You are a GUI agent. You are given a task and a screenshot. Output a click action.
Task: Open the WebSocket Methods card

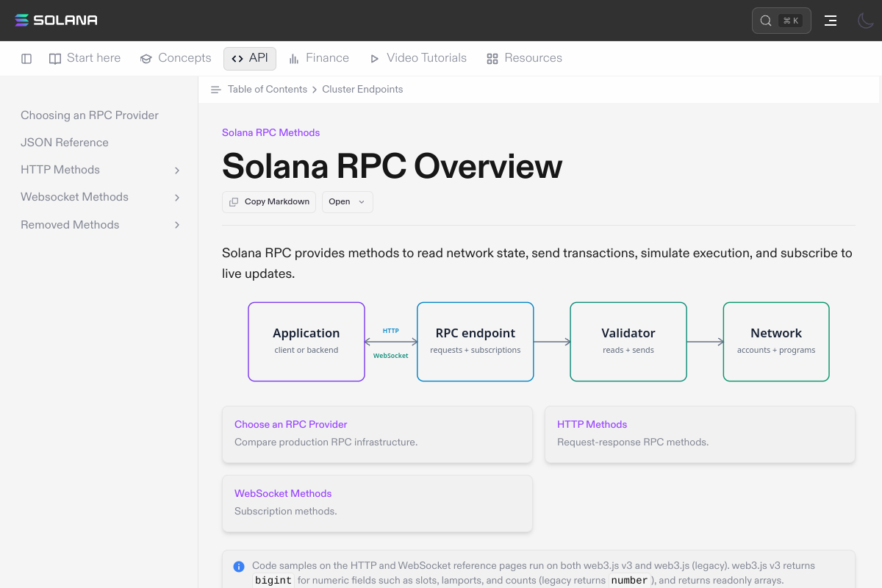pos(377,503)
